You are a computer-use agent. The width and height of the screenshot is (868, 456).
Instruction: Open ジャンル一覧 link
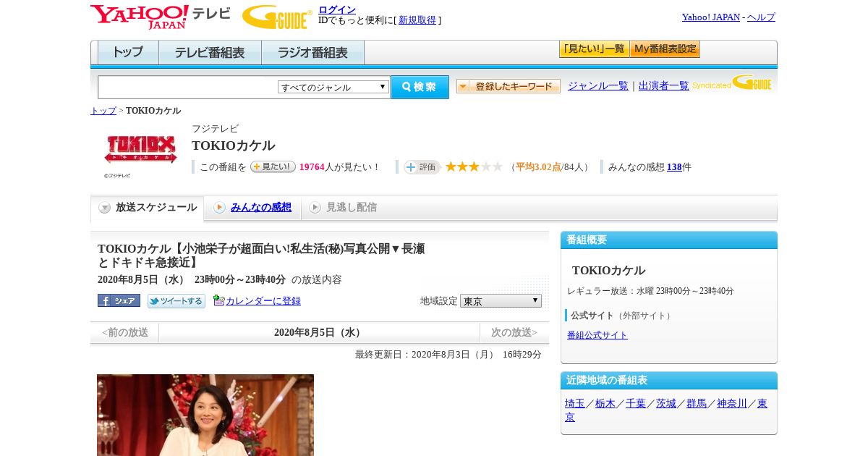598,85
